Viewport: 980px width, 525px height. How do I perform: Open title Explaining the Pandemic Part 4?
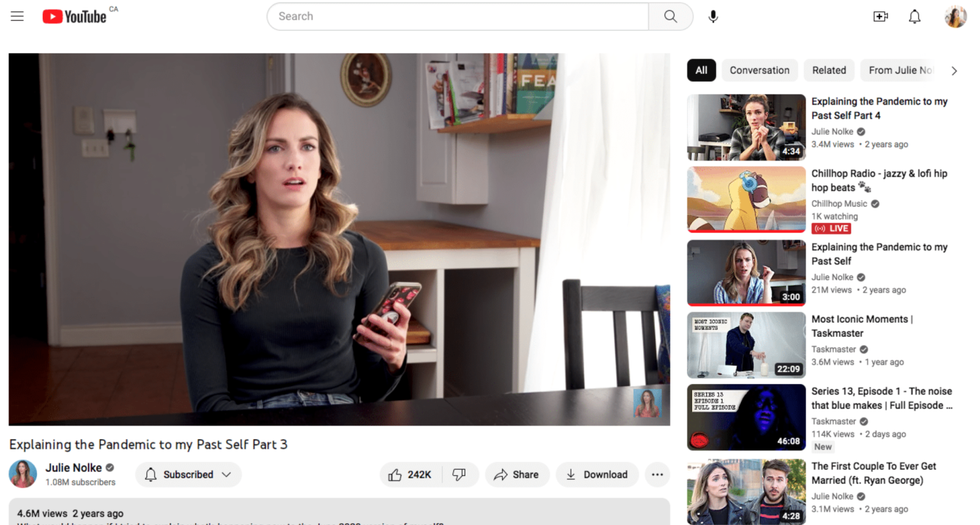click(x=880, y=108)
